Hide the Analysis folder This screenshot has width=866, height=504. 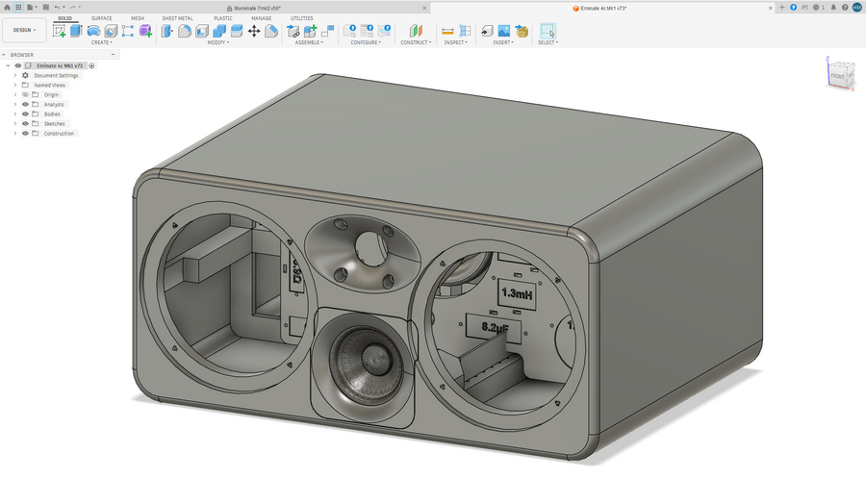tap(25, 104)
